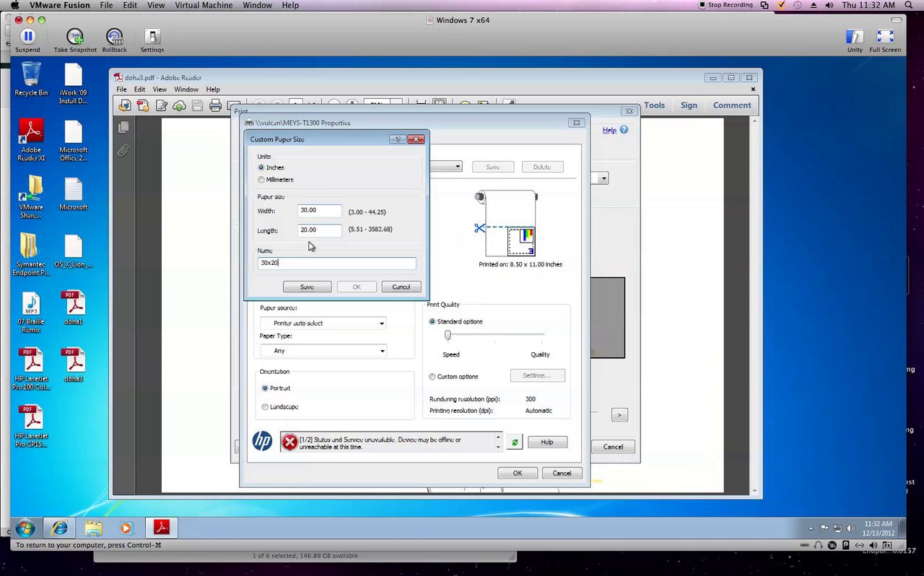The image size is (924, 576).
Task: Open the Sign pane in Adobe Reader
Action: 689,105
